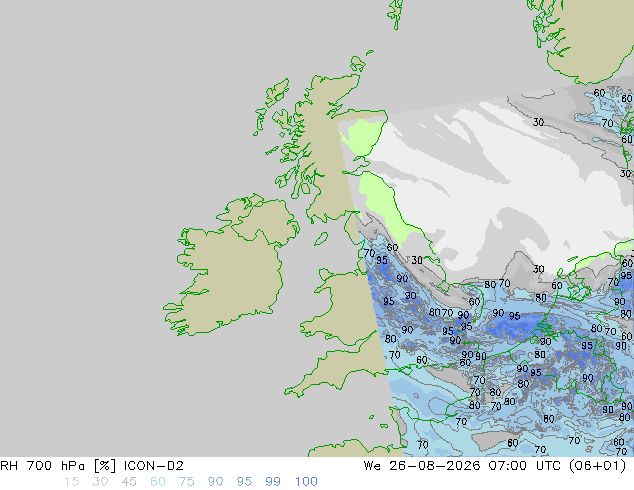Click the legend value 45

[x=129, y=482]
